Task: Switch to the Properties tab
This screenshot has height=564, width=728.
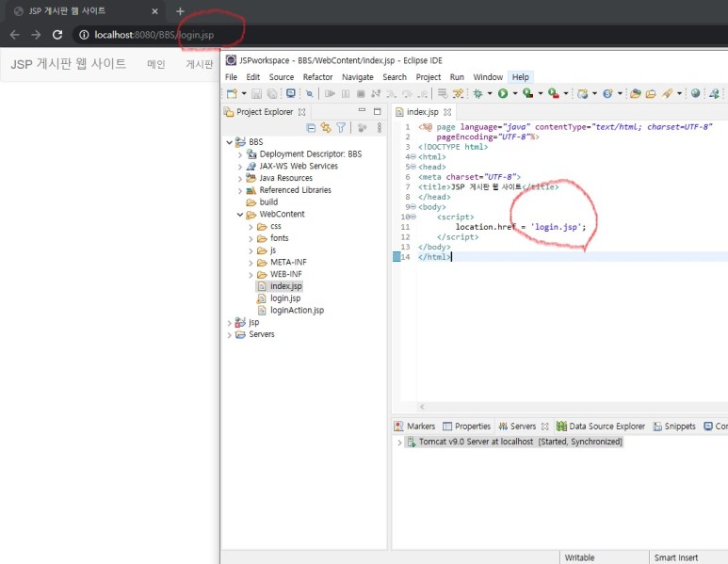Action: [466, 427]
